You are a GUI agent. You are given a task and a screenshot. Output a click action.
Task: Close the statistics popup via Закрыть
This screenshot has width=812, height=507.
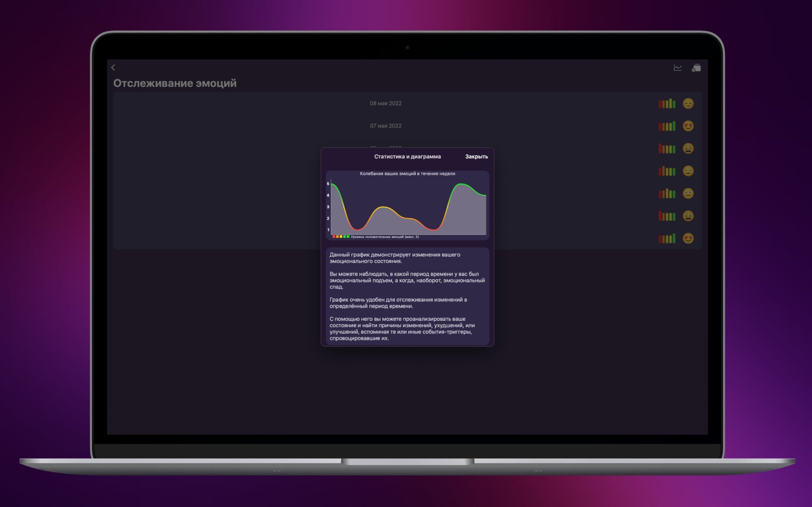point(476,157)
